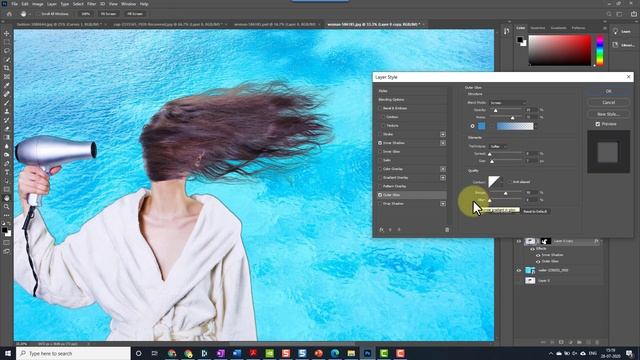
Task: Select the solid color radio button for the glow
Action: tap(473, 126)
